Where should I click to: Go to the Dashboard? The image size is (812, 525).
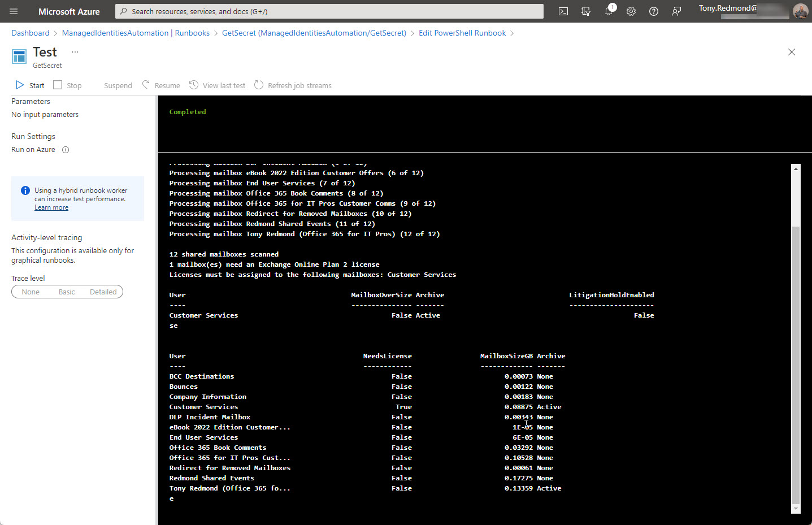tap(30, 33)
